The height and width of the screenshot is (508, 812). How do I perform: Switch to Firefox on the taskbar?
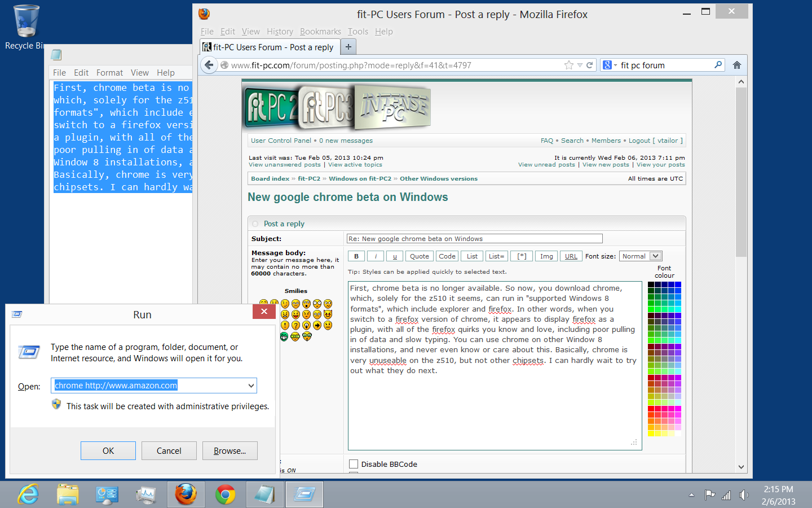[186, 494]
